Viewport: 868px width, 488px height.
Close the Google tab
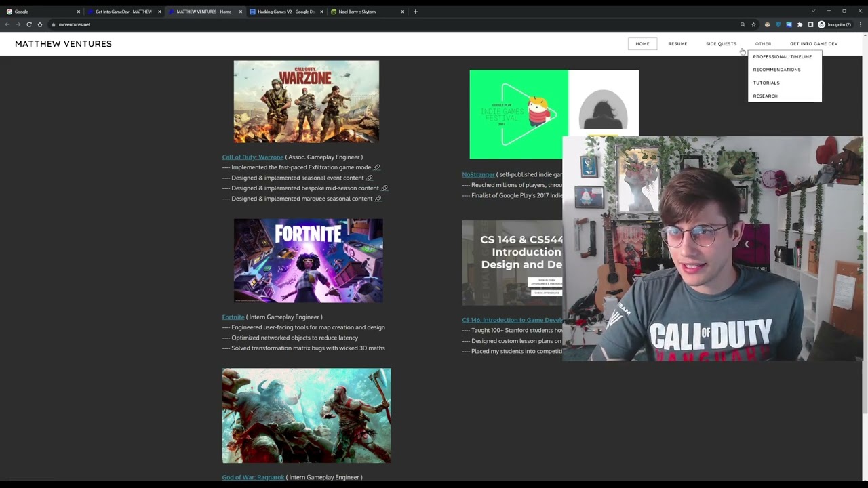tap(78, 12)
